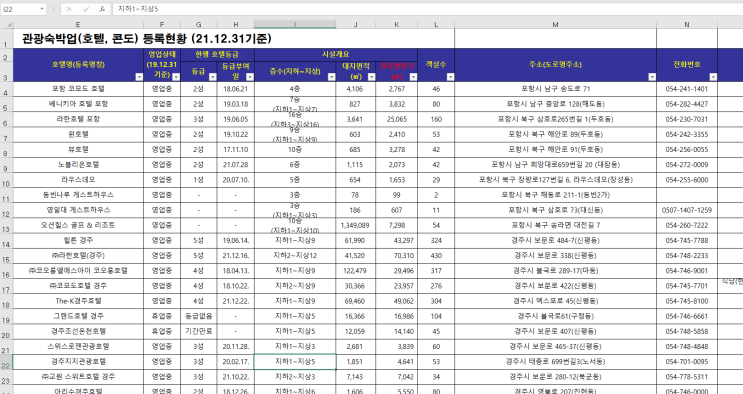Open filter dropdown for 호텔명(등록명칭) column
This screenshot has height=394, width=743.
pyautogui.click(x=139, y=77)
